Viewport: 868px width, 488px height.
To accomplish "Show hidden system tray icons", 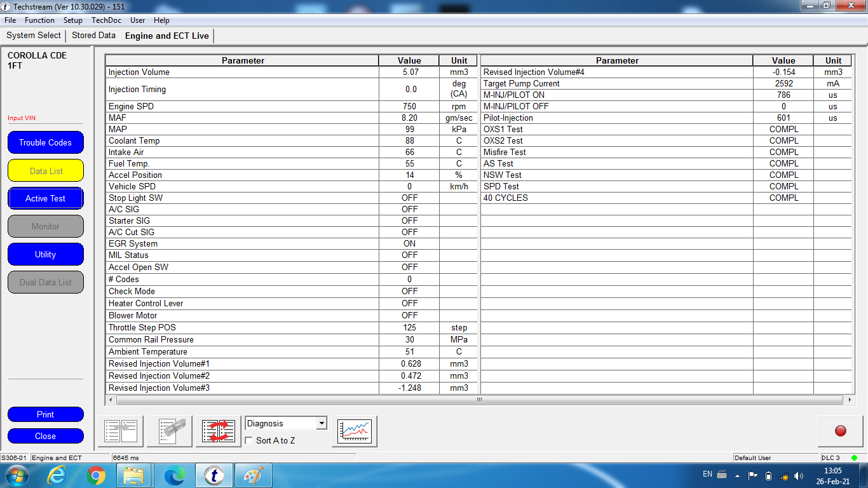I will tap(738, 475).
